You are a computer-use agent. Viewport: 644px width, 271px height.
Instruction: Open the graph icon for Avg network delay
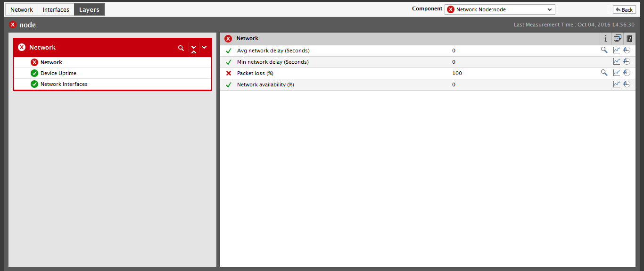pyautogui.click(x=617, y=50)
